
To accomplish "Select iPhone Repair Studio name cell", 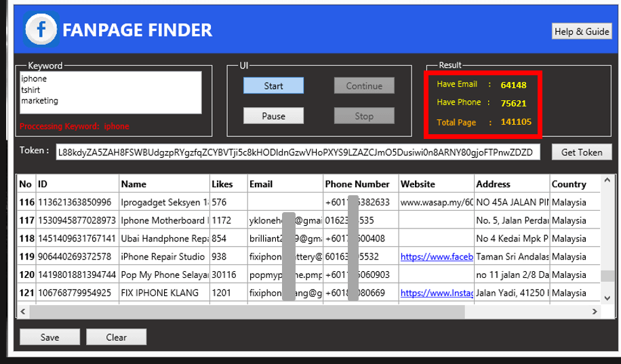I will [164, 257].
